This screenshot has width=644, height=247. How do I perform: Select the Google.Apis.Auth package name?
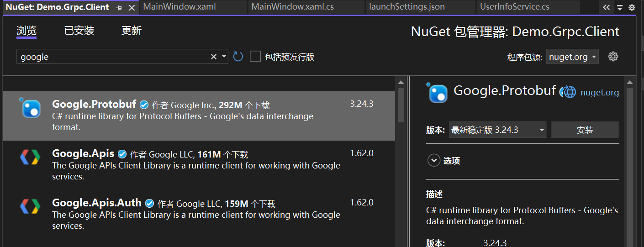click(x=97, y=203)
